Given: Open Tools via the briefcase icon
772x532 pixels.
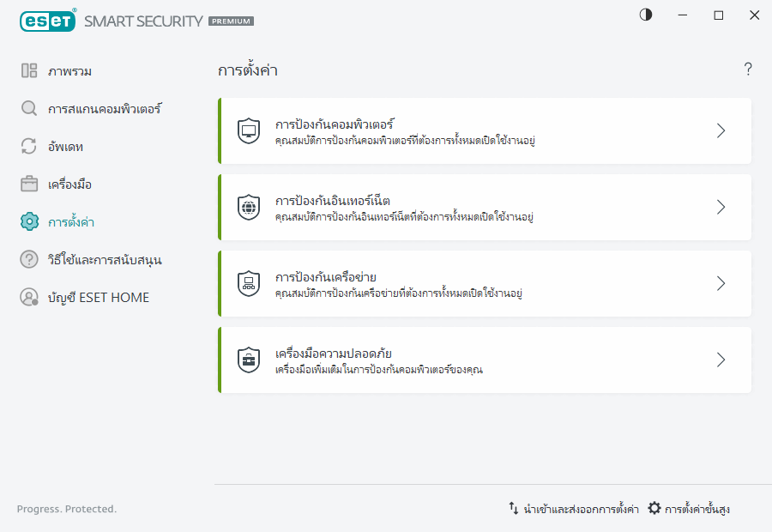Looking at the screenshot, I should click(30, 184).
